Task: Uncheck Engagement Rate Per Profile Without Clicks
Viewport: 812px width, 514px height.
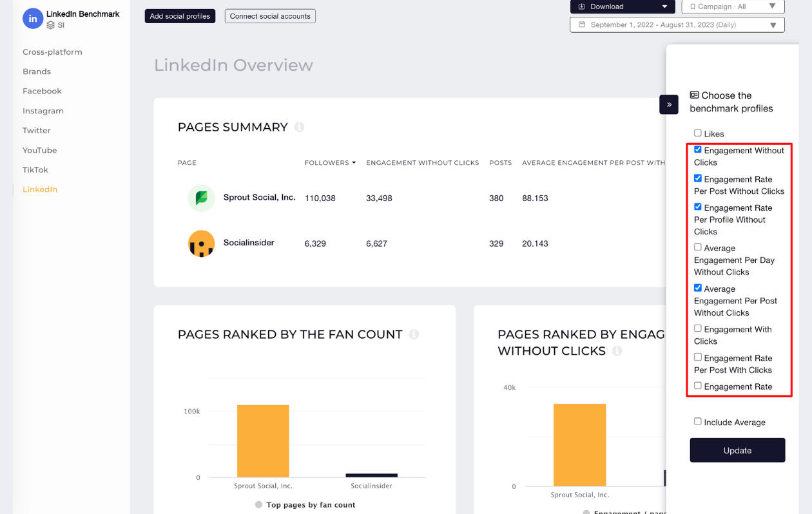Action: tap(697, 207)
